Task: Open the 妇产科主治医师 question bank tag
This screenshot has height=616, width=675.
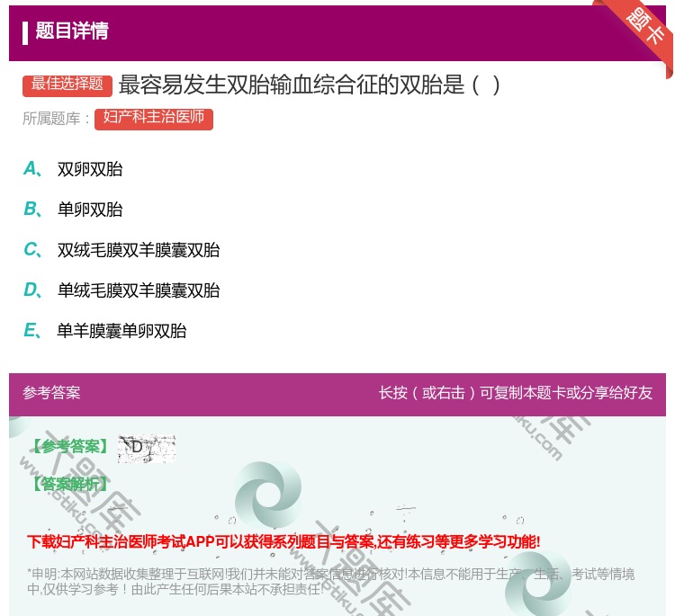Action: (x=154, y=119)
